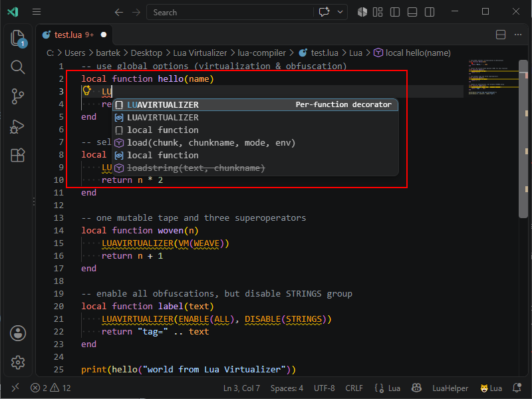Screen dimensions: 532x399
Task: Select language mode Lua with braces icon
Action: click(x=388, y=388)
